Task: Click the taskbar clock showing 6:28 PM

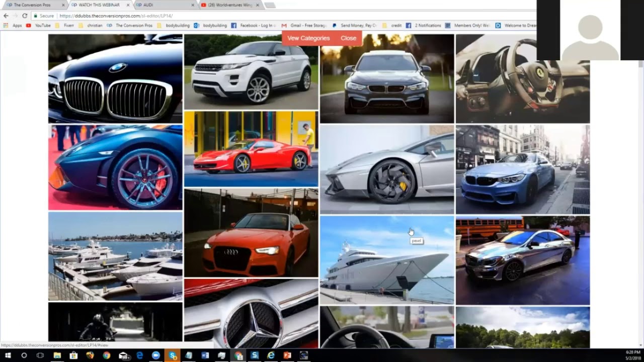Action: coord(632,355)
